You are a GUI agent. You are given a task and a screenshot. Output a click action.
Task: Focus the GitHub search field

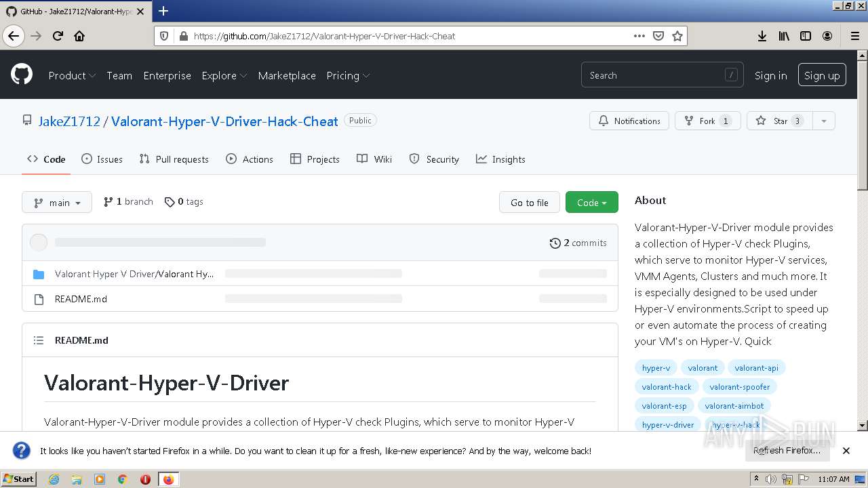tap(662, 75)
